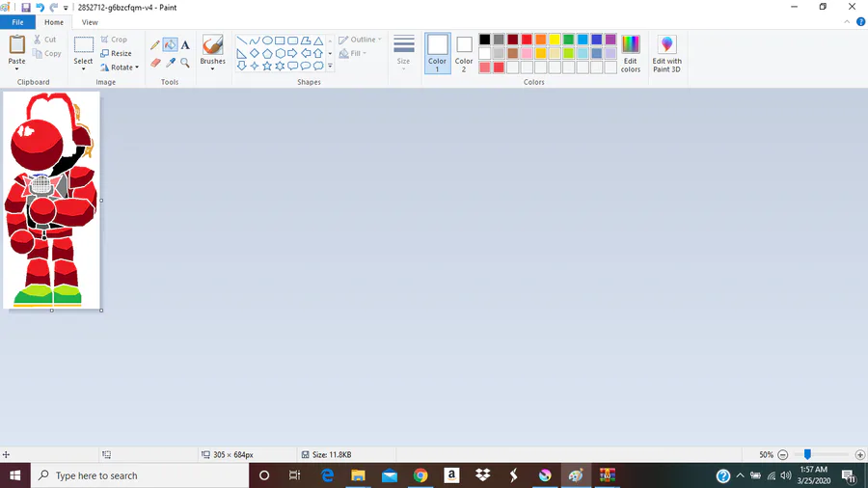
Task: Open Edit colors dialog
Action: pyautogui.click(x=631, y=53)
